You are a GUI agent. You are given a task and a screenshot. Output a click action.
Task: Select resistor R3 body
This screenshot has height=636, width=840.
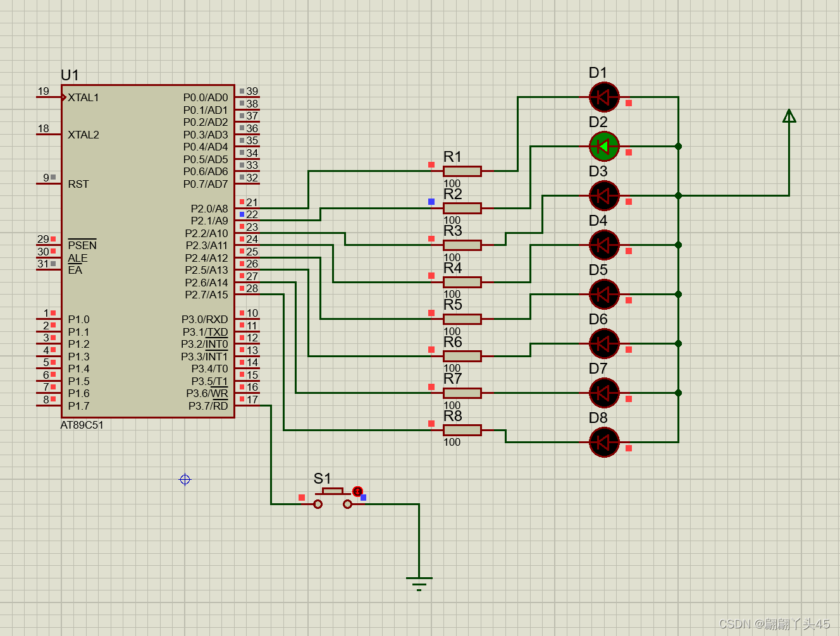pos(462,245)
